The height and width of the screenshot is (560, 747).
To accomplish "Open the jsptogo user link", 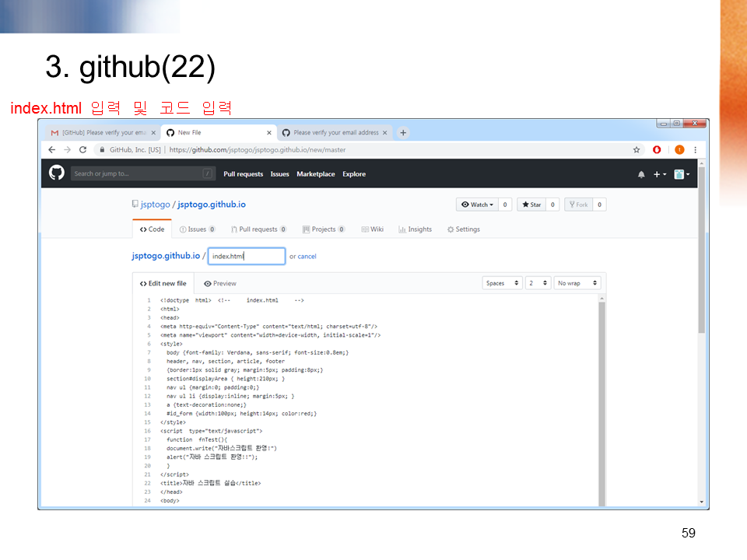I will [156, 205].
